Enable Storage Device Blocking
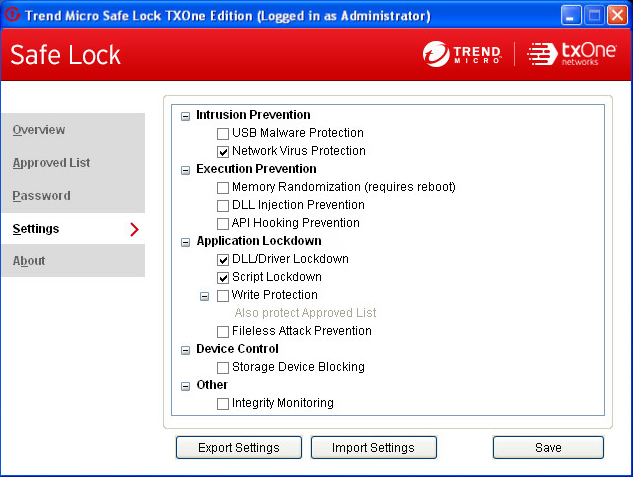Image resolution: width=636 pixels, height=477 pixels. pos(223,367)
